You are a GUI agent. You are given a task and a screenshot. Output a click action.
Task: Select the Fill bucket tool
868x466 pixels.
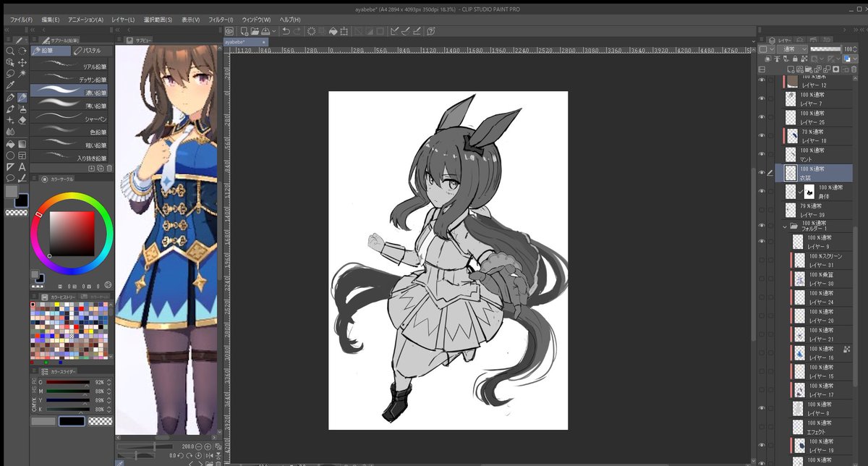click(x=10, y=144)
